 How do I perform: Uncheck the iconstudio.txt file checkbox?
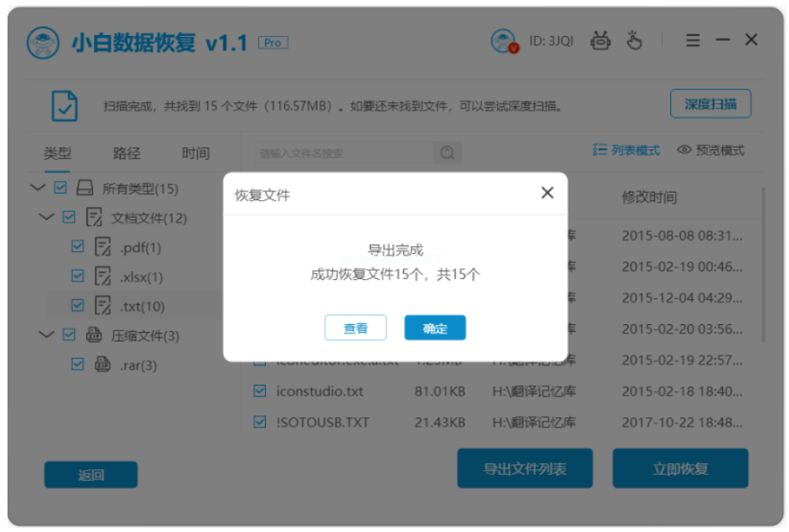click(x=260, y=391)
